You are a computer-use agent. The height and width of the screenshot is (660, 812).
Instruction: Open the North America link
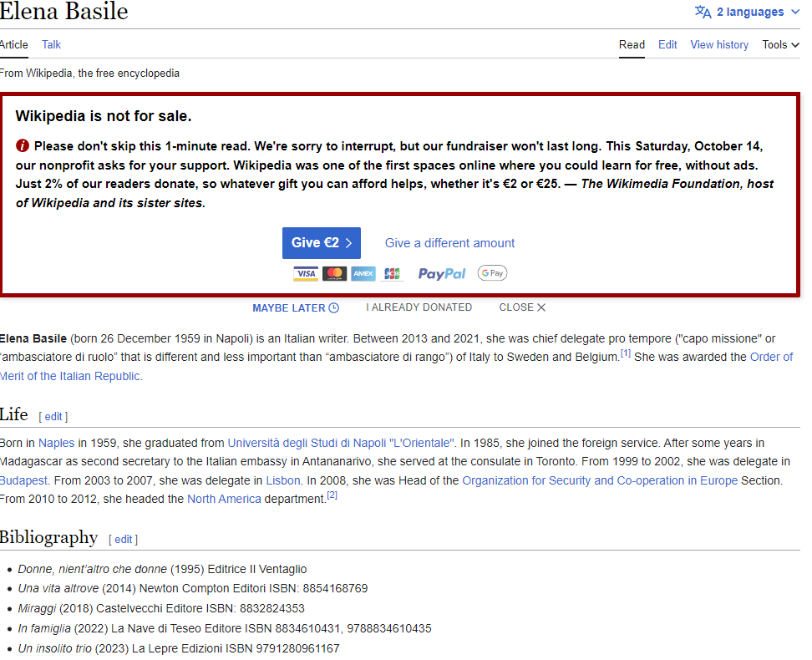224,499
